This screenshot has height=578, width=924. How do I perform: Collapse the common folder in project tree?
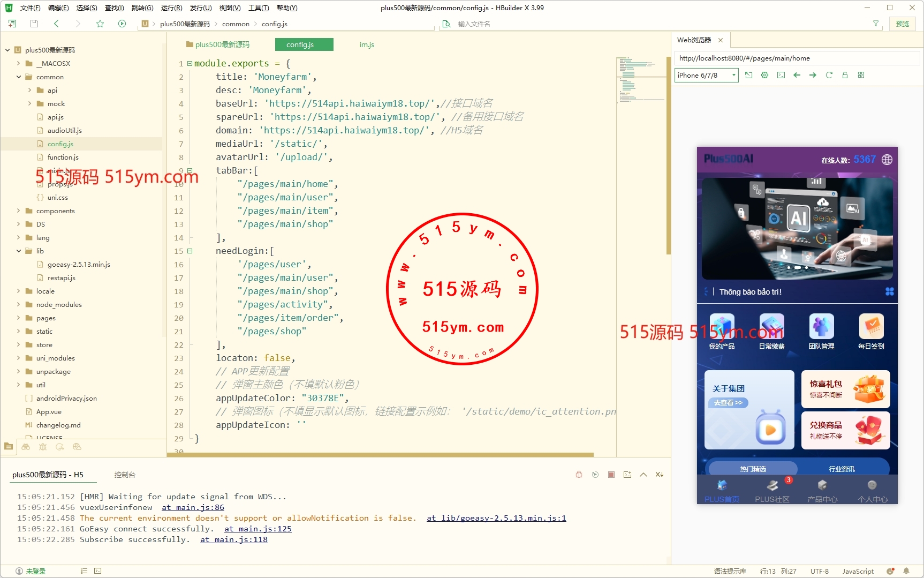click(x=19, y=77)
